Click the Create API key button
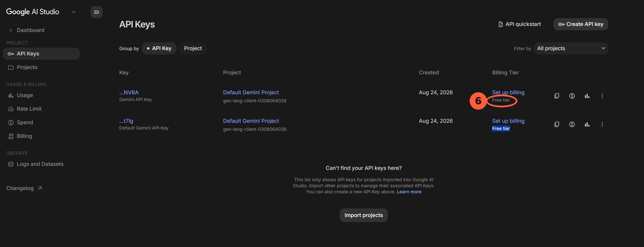 point(581,24)
